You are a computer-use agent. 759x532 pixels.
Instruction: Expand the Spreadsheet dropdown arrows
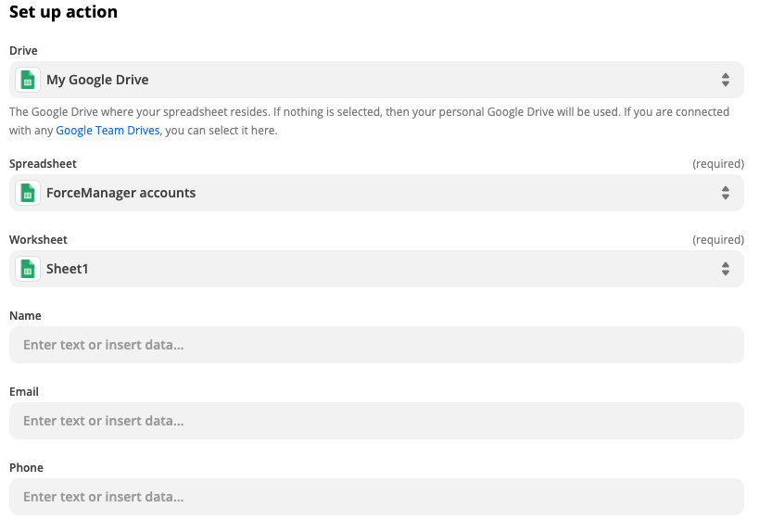725,193
